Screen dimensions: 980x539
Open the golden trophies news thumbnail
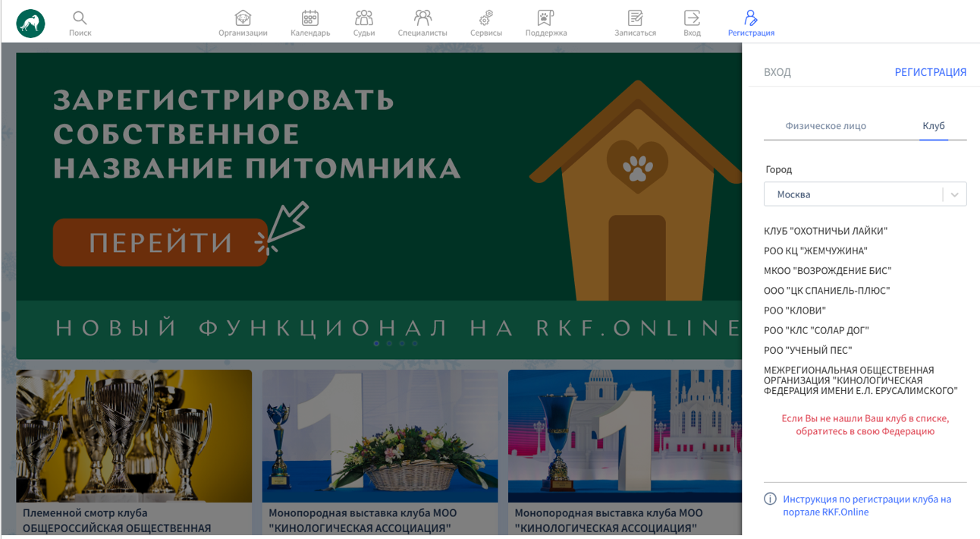(x=133, y=436)
